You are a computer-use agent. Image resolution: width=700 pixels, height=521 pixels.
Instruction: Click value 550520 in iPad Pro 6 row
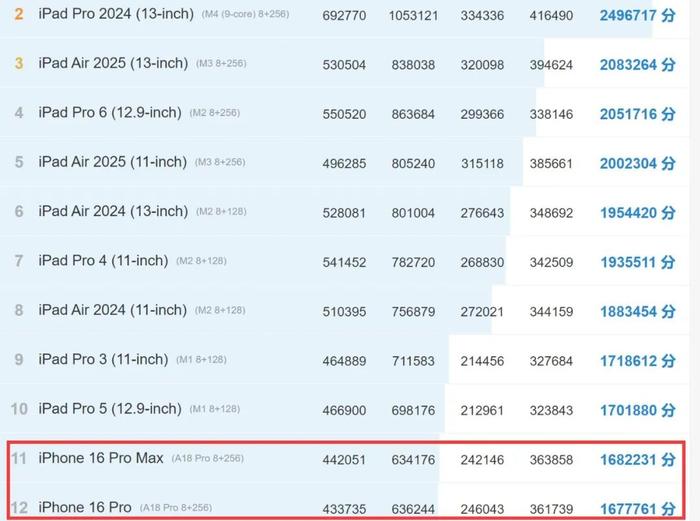coord(344,115)
